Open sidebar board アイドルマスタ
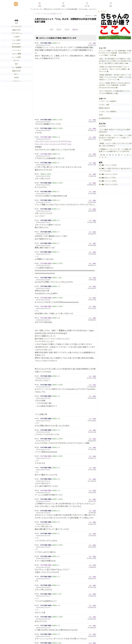 point(16,27)
